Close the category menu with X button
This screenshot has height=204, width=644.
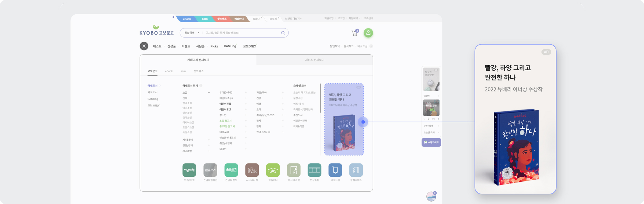tap(144, 46)
